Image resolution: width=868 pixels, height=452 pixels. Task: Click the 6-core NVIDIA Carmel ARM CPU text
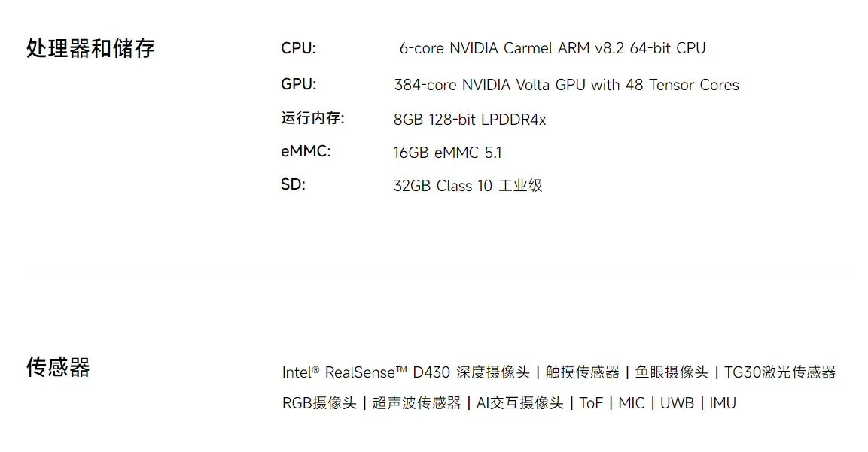point(553,48)
